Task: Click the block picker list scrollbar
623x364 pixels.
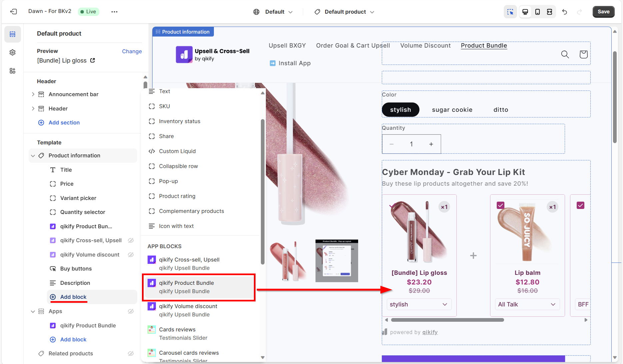Action: pyautogui.click(x=263, y=191)
